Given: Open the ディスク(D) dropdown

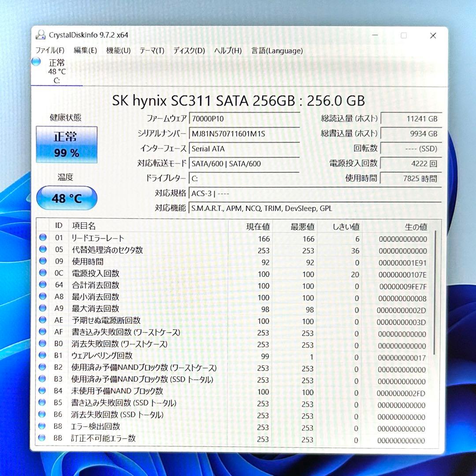Looking at the screenshot, I should pos(189,51).
